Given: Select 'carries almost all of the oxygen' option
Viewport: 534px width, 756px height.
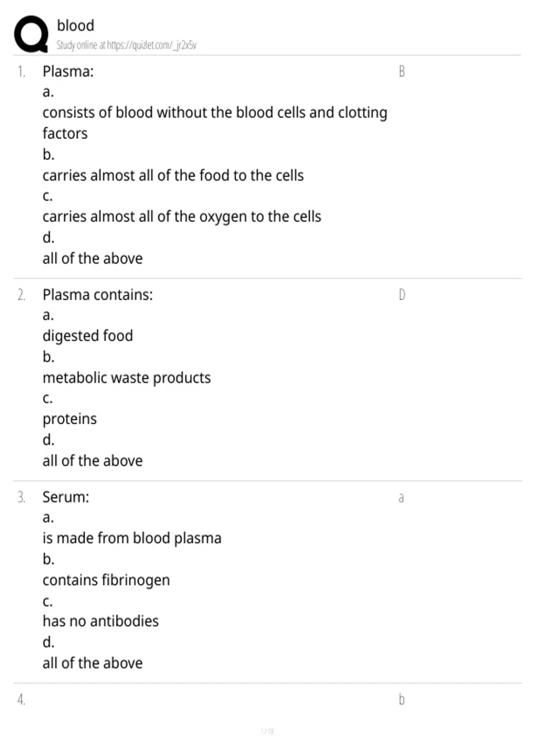Looking at the screenshot, I should tap(182, 217).
